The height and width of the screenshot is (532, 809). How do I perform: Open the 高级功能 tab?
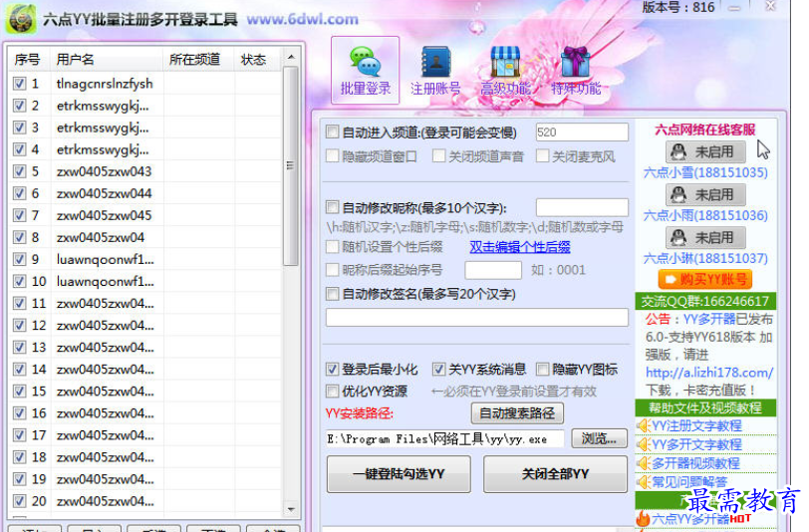pos(505,70)
